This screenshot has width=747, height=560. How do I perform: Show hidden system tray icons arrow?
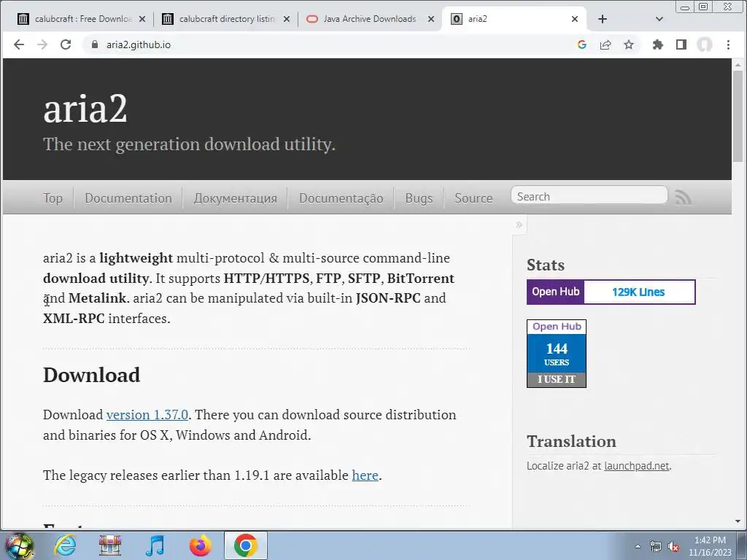pyautogui.click(x=638, y=547)
